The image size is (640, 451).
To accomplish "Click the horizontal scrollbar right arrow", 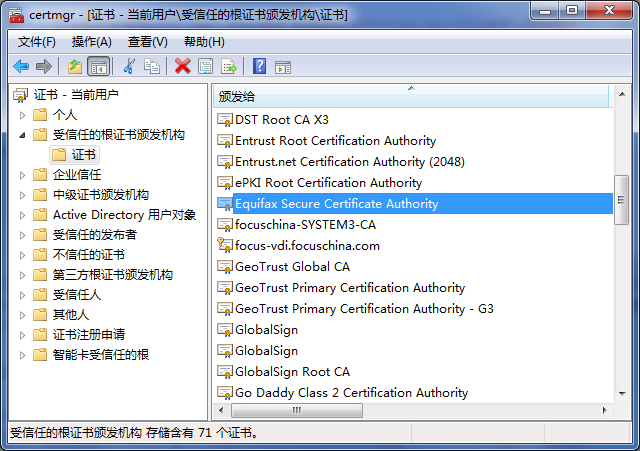I will tap(604, 410).
